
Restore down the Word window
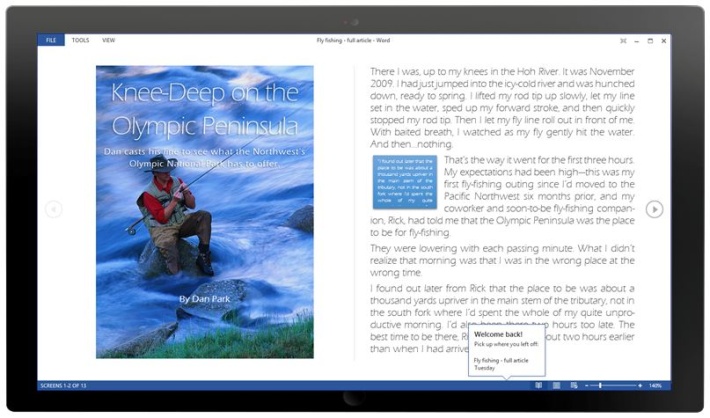[x=650, y=40]
